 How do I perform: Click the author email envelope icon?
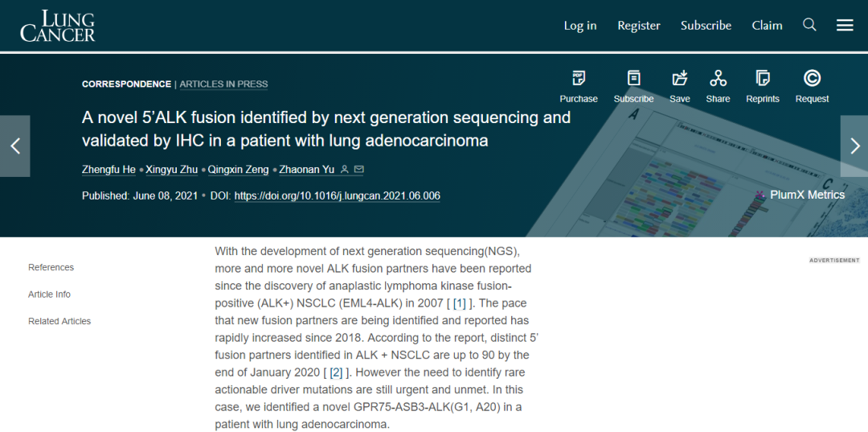click(359, 170)
